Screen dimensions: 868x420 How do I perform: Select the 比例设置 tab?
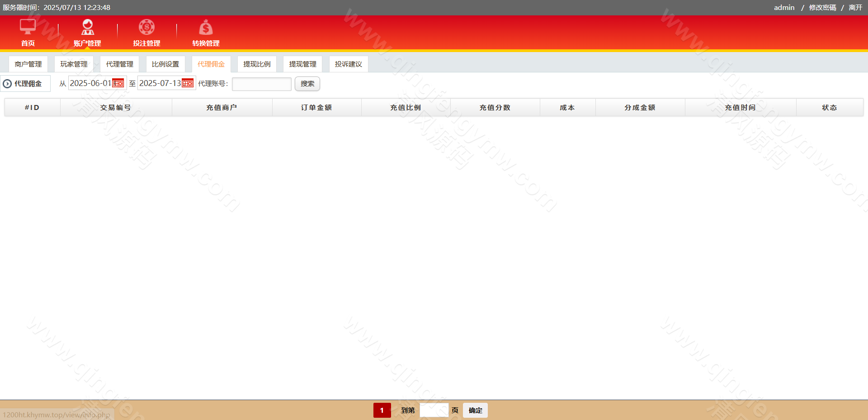[165, 64]
